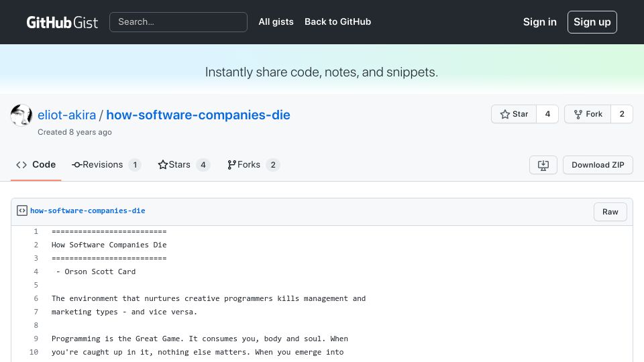The height and width of the screenshot is (362, 644).
Task: View the fork count of 2
Action: [x=622, y=114]
